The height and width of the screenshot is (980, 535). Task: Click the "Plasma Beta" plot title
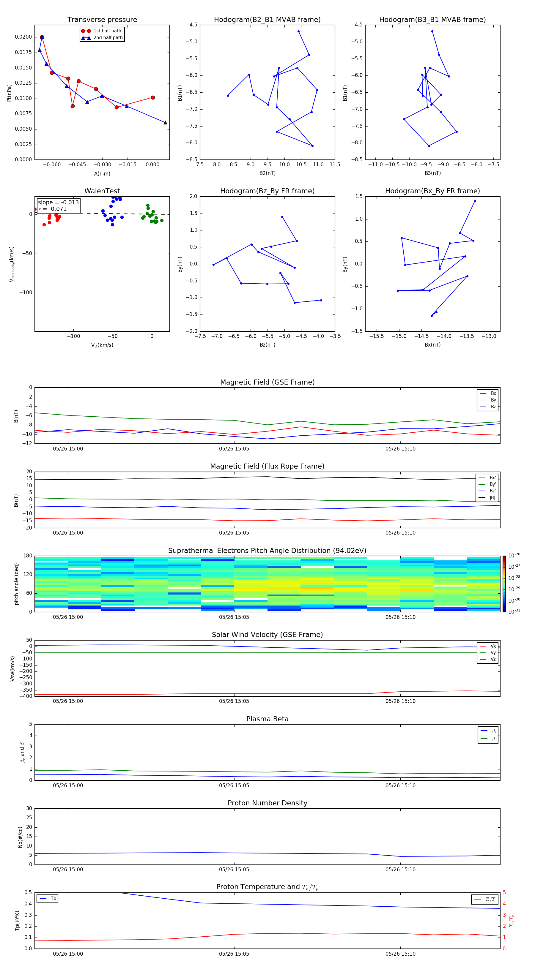267,719
